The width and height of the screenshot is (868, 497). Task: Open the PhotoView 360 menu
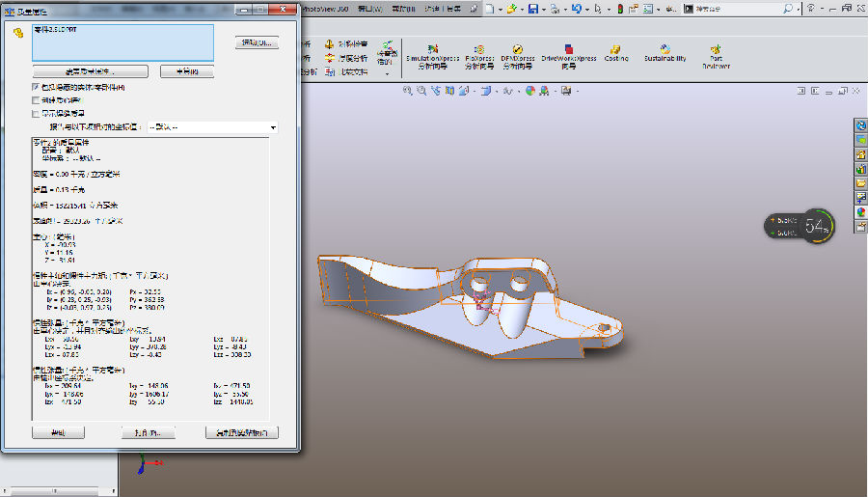[323, 8]
